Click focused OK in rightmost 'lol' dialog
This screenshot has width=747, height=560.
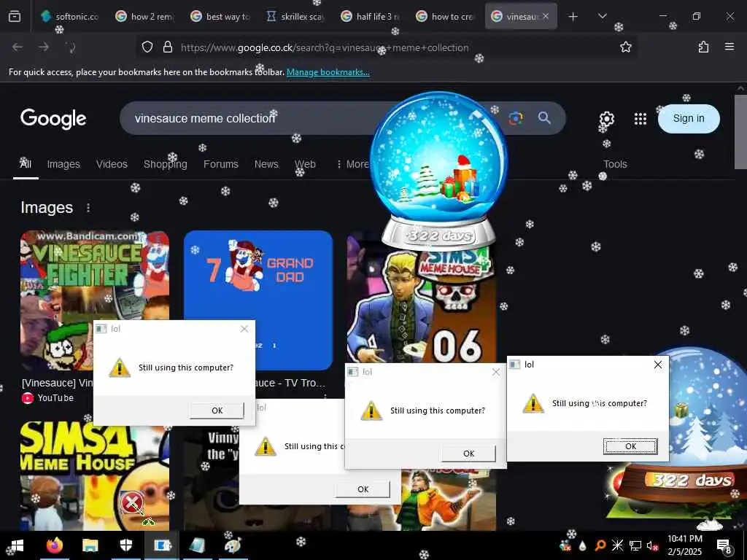click(630, 446)
